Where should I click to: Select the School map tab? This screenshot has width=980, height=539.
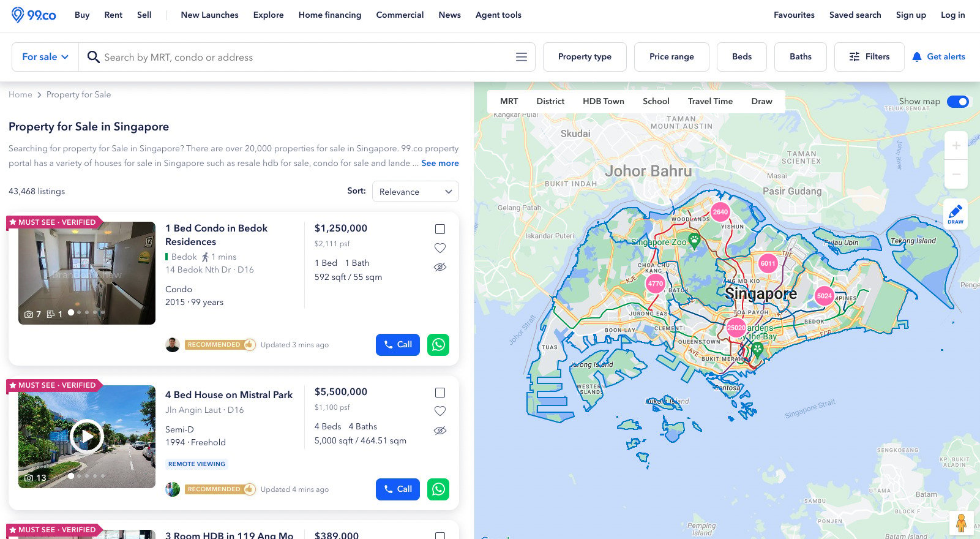[x=656, y=101]
